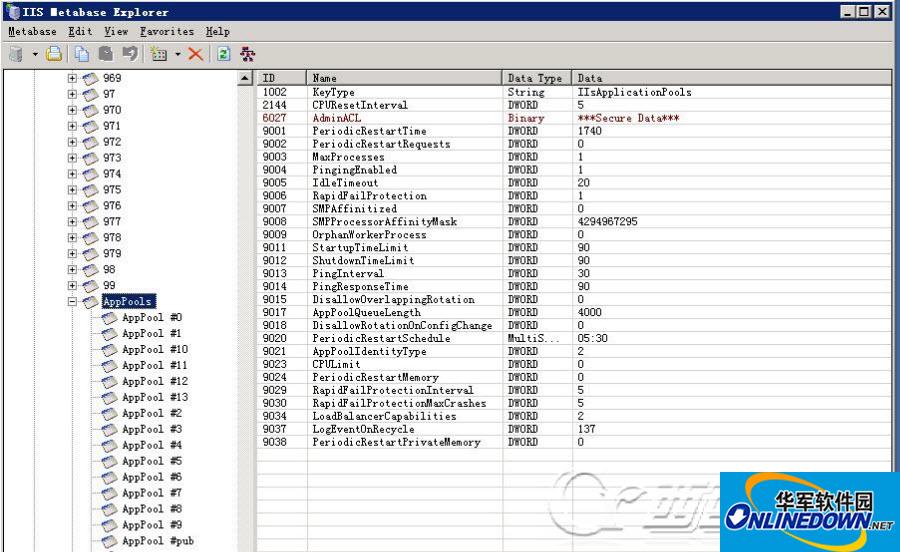Expand the 97 tree node
The image size is (900, 552).
click(x=72, y=94)
